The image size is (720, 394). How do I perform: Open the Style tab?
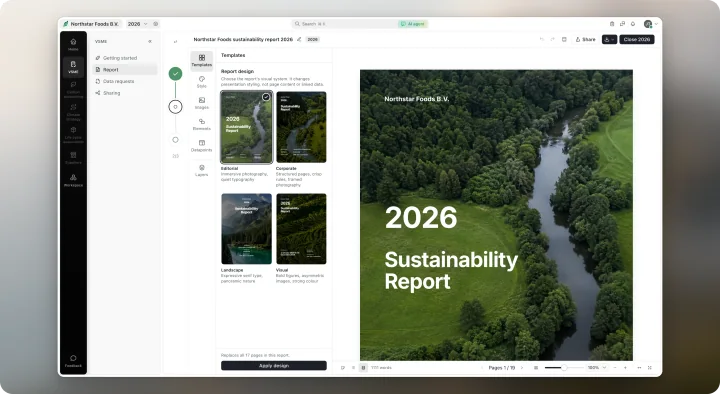[x=202, y=82]
